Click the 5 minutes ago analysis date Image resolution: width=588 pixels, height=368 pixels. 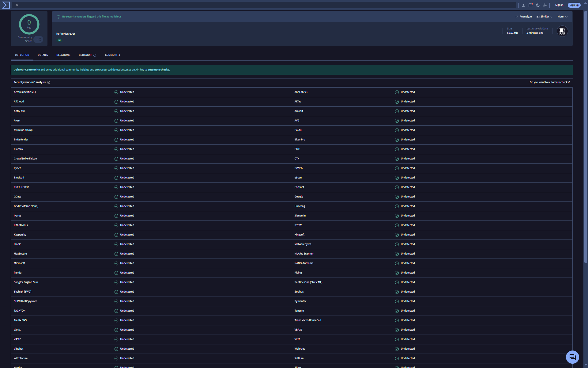click(x=535, y=33)
